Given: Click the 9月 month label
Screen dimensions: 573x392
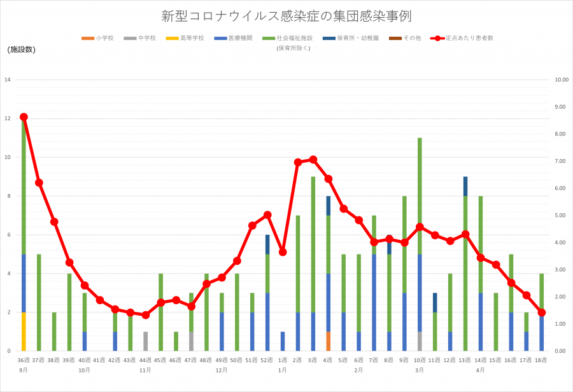Looking at the screenshot, I should coord(24,370).
